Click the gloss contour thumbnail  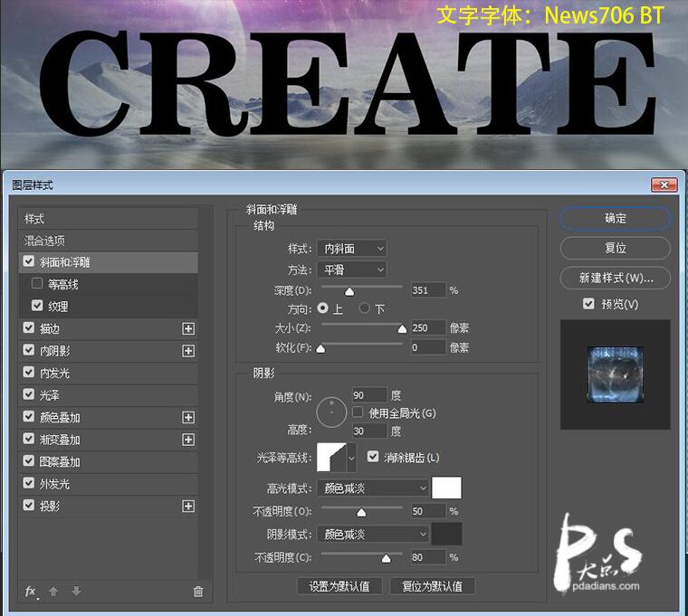(x=331, y=458)
